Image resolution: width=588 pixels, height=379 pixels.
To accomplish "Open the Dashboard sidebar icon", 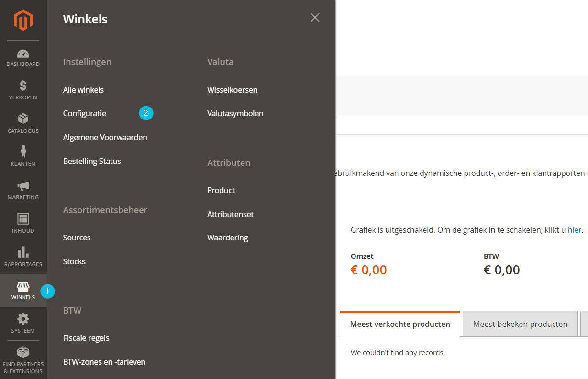I will [x=23, y=54].
